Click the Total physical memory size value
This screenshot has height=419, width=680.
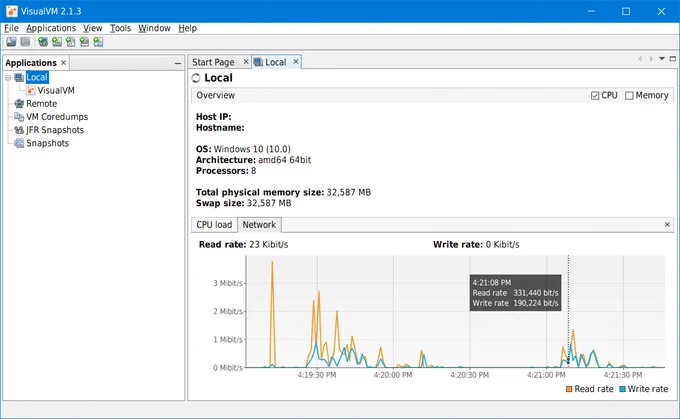pos(349,193)
